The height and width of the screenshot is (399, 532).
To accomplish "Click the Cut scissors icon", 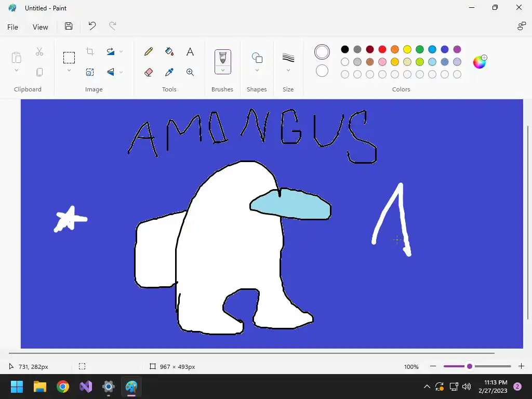I will click(x=39, y=51).
